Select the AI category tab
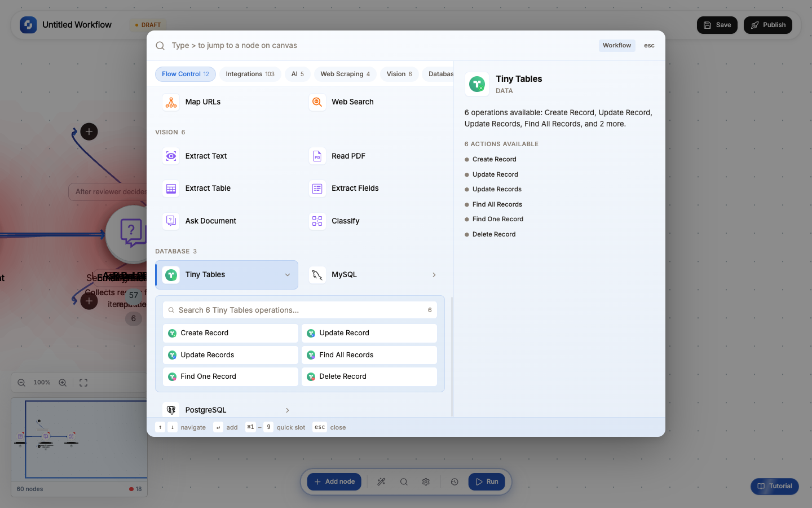 click(298, 74)
